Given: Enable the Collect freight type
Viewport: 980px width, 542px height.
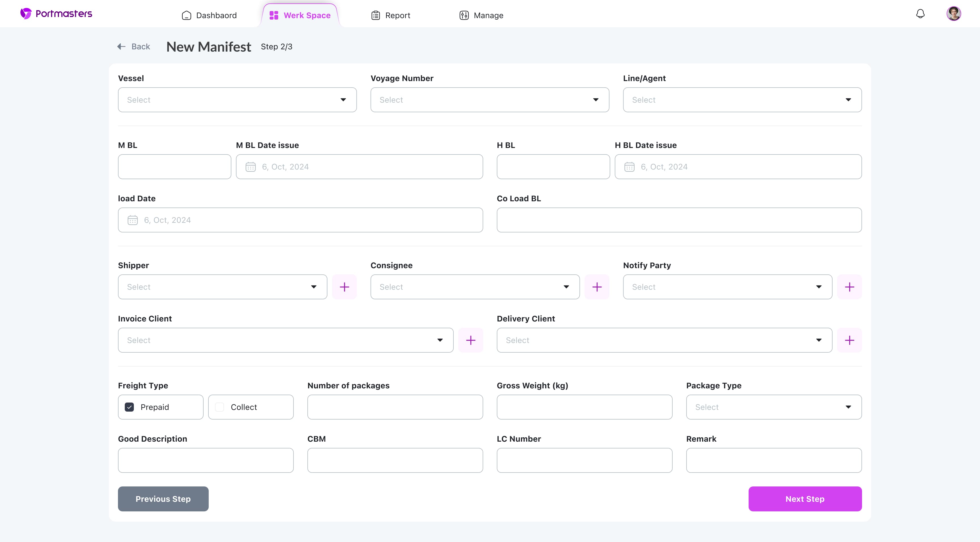Looking at the screenshot, I should coord(219,406).
